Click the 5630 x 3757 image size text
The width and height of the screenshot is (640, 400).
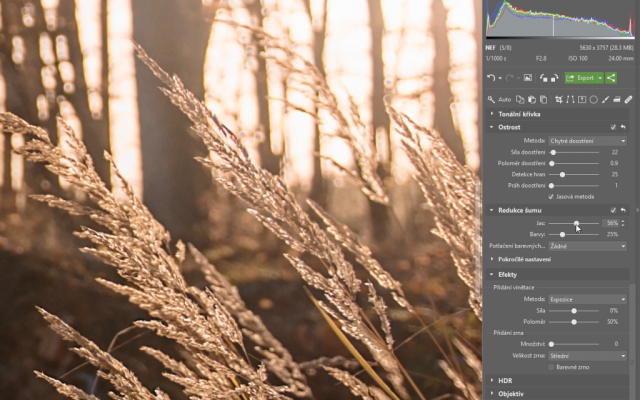coord(607,48)
